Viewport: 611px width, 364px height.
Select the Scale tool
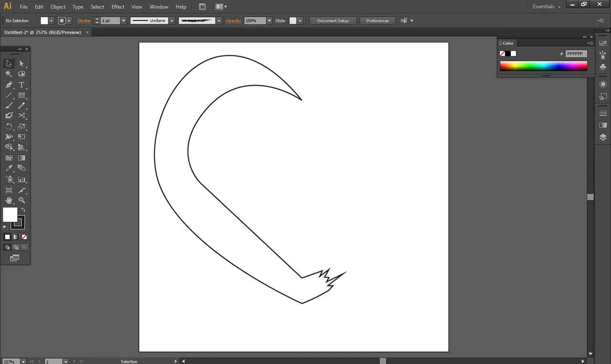pos(21,126)
